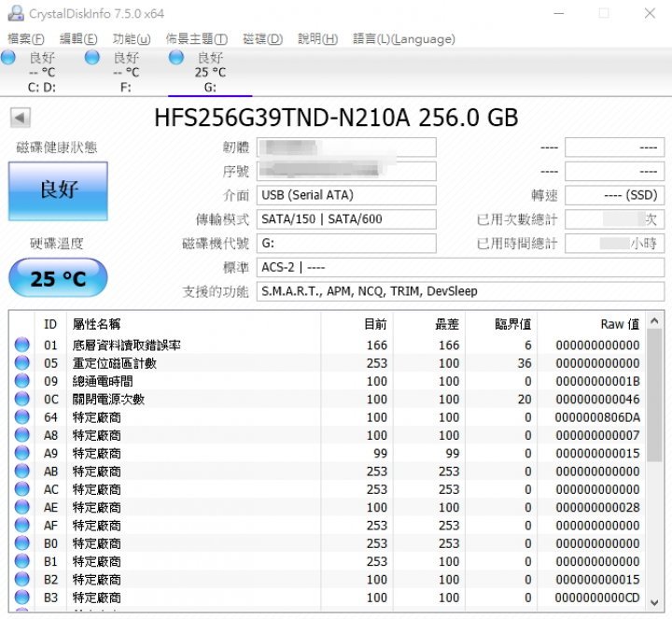This screenshot has height=619, width=672.
Task: Click the previous disk arrow button
Action: [21, 118]
